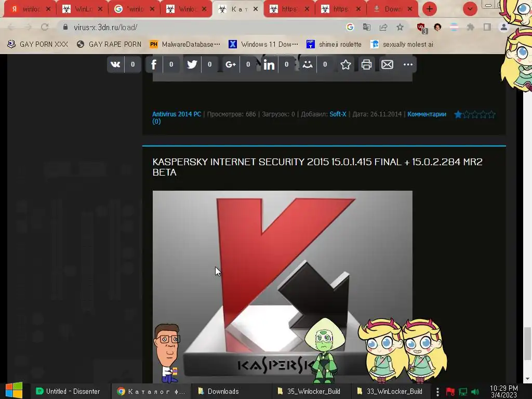Open the network tray icon

tap(463, 392)
